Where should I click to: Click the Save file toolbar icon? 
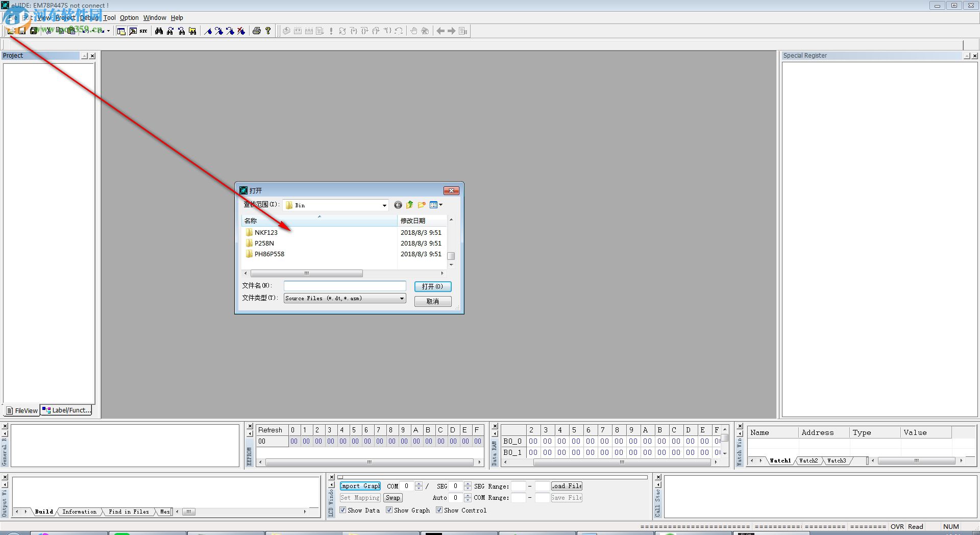click(x=22, y=31)
